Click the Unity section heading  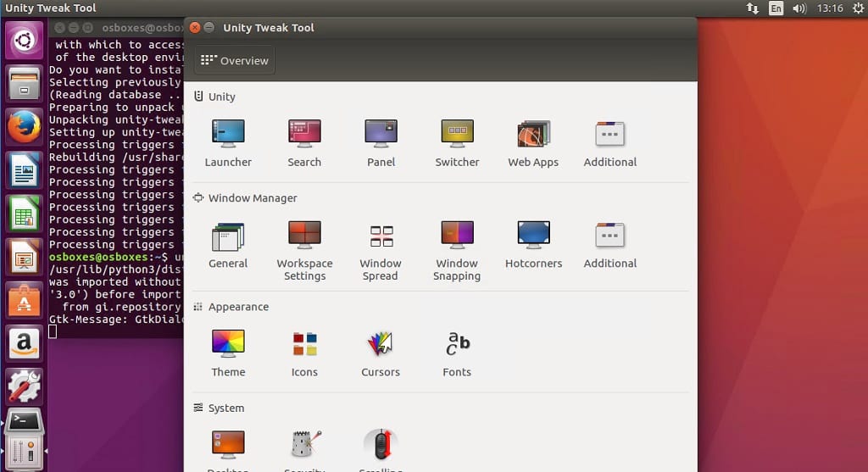tap(222, 97)
